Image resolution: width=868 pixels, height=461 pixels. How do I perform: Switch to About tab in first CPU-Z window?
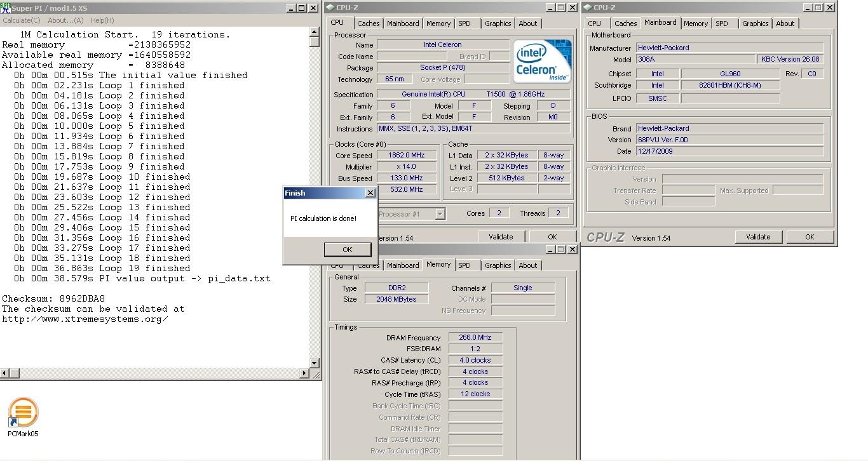pos(527,23)
